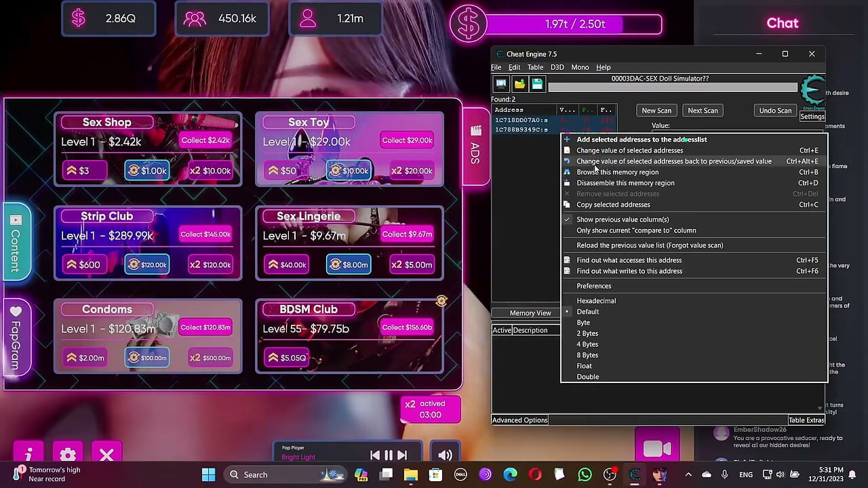868x488 pixels.
Task: Open the FapGram side tab
Action: pyautogui.click(x=16, y=337)
